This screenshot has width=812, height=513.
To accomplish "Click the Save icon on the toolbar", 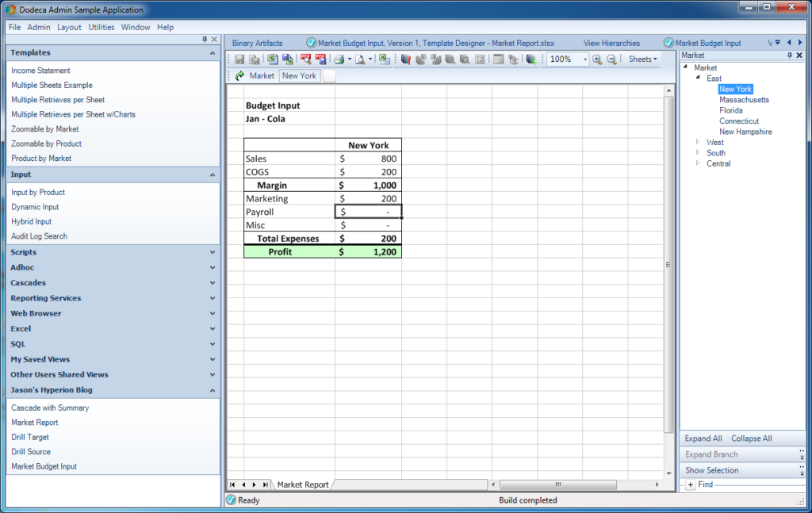I will pos(239,59).
